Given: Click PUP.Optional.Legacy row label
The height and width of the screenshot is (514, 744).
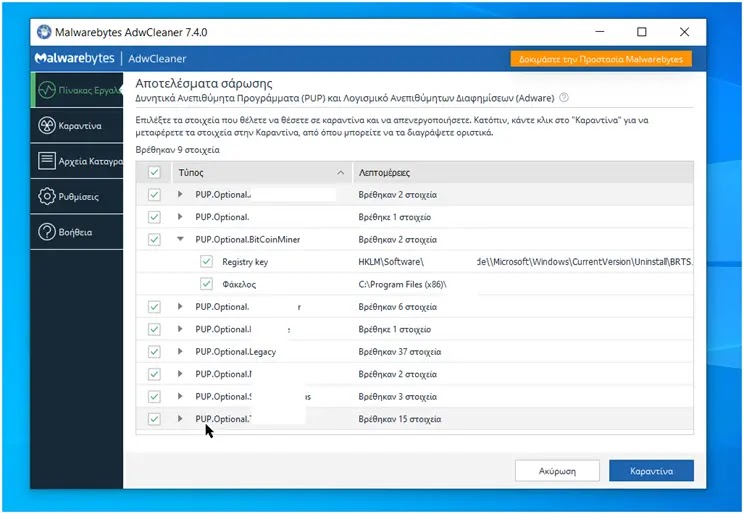Looking at the screenshot, I should click(x=235, y=352).
